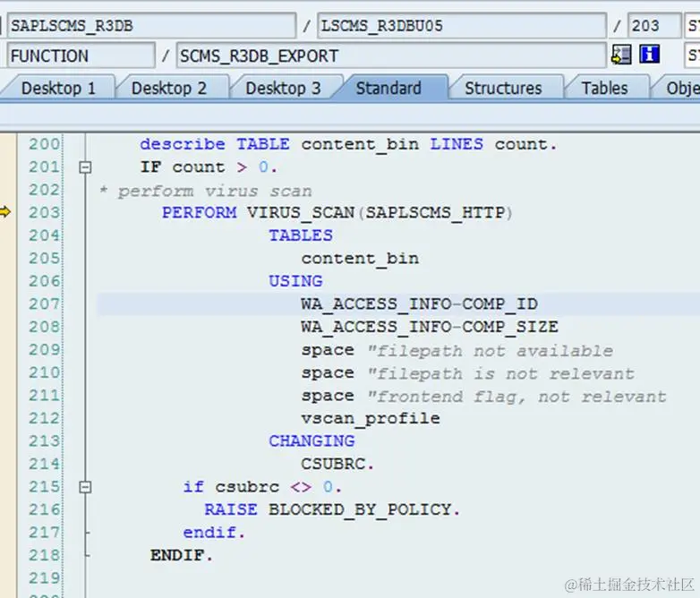
Task: Switch to the Desktop 1 tab
Action: [x=58, y=88]
